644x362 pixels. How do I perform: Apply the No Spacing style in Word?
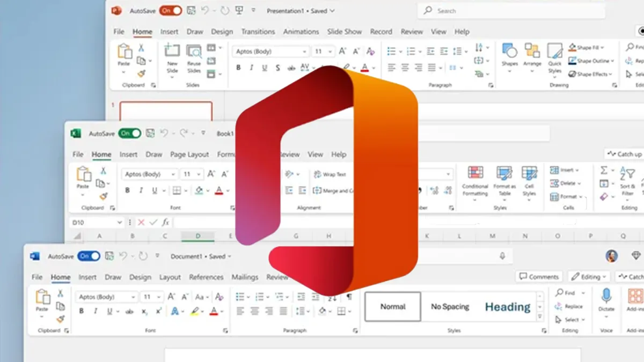450,307
